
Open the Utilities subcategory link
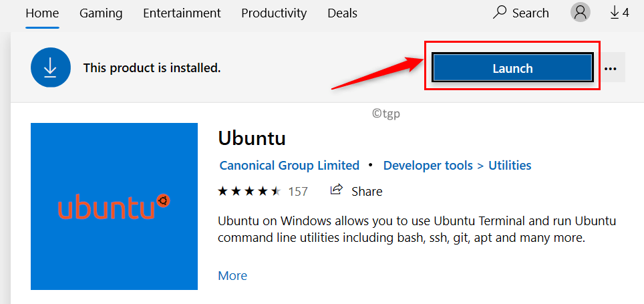pyautogui.click(x=510, y=165)
